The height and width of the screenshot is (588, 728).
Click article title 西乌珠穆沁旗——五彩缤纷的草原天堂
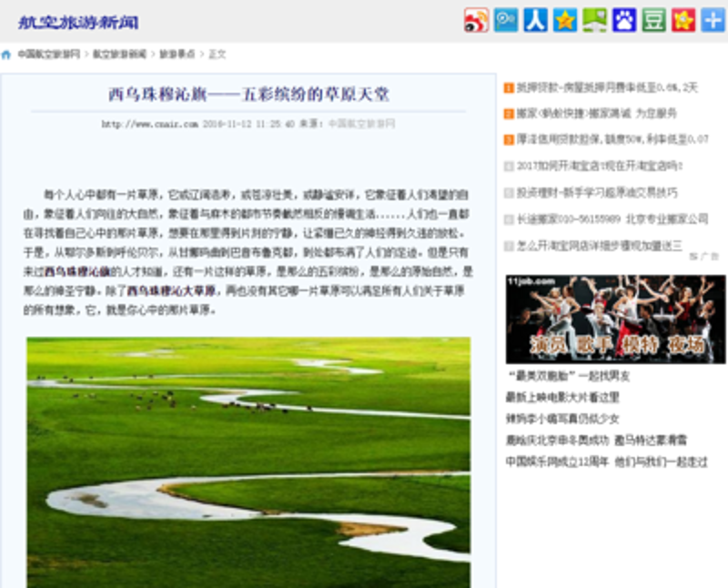point(248,95)
